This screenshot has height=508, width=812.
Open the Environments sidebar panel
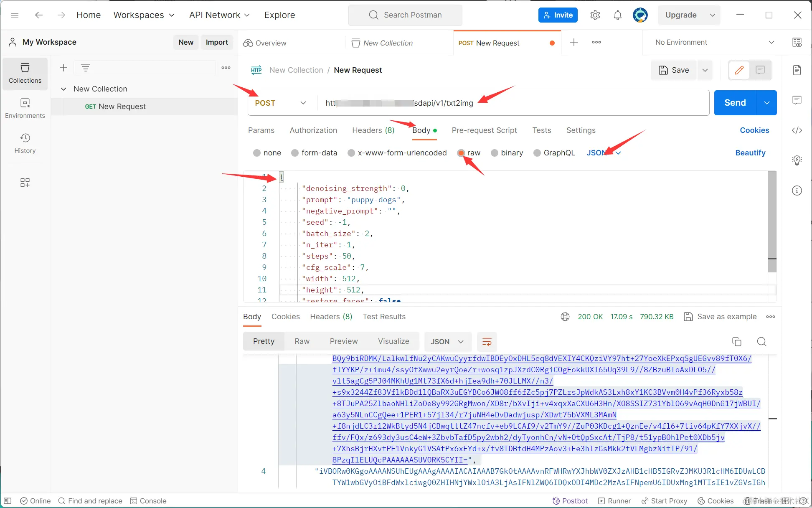[25, 108]
